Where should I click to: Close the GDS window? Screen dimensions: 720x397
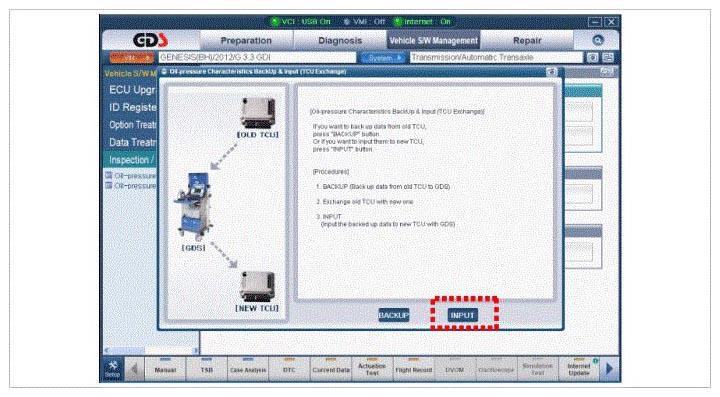pos(611,22)
